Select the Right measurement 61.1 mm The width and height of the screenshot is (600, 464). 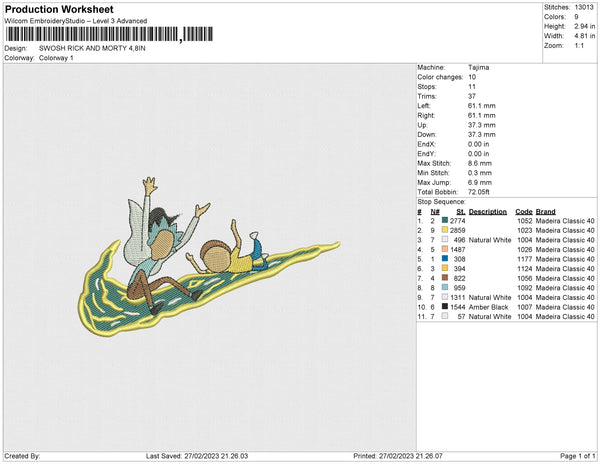[x=481, y=116]
